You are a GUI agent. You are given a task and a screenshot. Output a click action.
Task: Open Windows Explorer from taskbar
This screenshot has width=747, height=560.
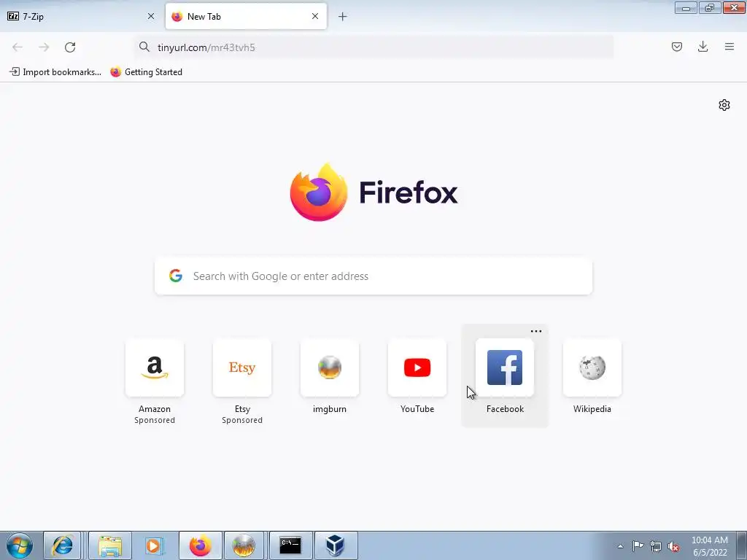(x=110, y=545)
